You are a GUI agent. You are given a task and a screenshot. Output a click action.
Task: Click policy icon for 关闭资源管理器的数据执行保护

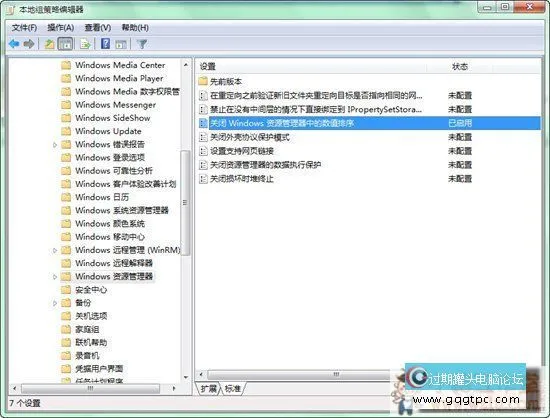click(x=203, y=165)
